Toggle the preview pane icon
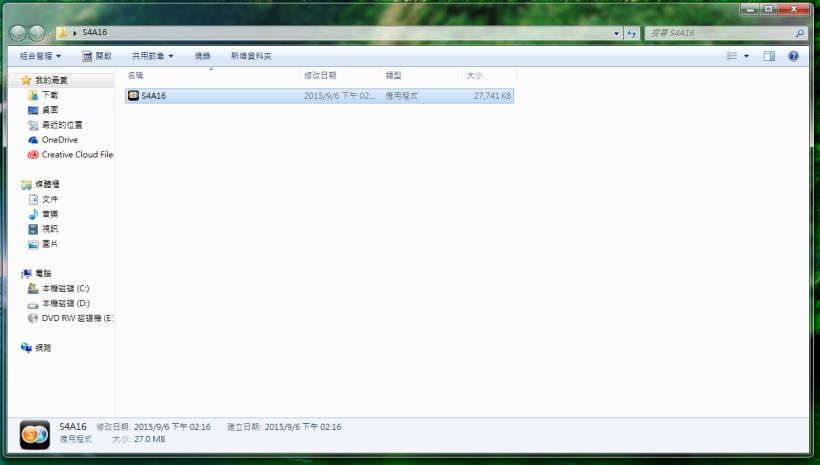 coord(769,56)
